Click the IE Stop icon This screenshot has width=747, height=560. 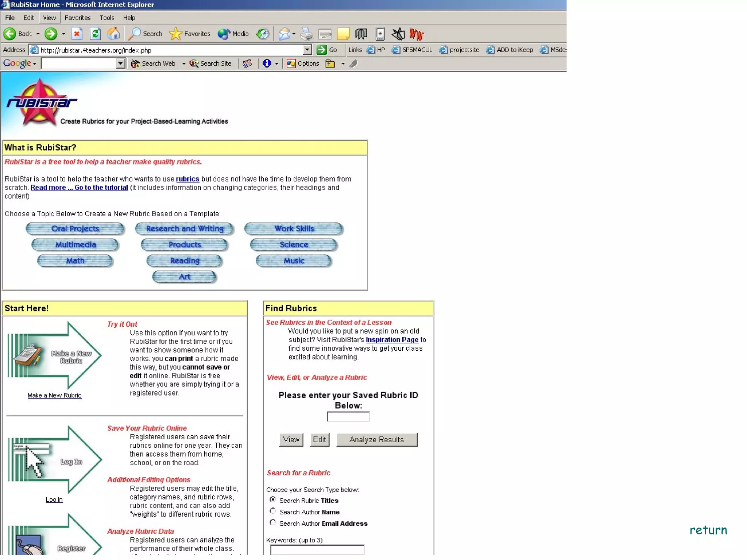[77, 34]
